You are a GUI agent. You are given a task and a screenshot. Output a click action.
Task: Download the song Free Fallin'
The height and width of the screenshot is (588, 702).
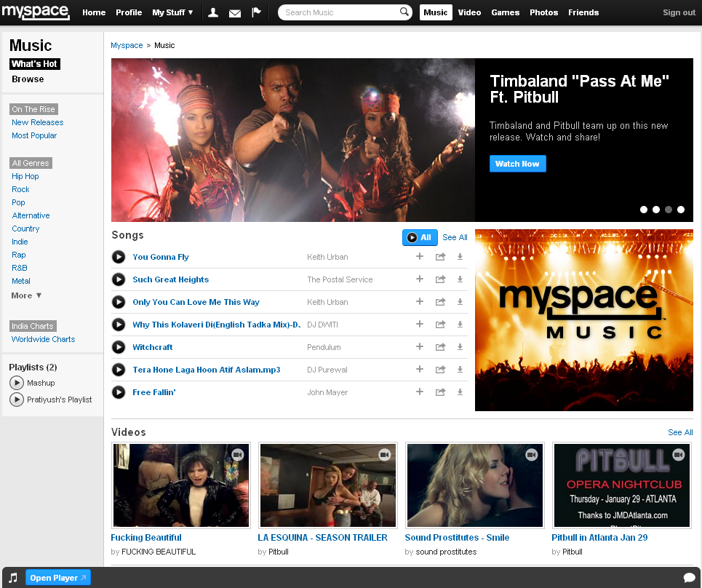pyautogui.click(x=460, y=392)
